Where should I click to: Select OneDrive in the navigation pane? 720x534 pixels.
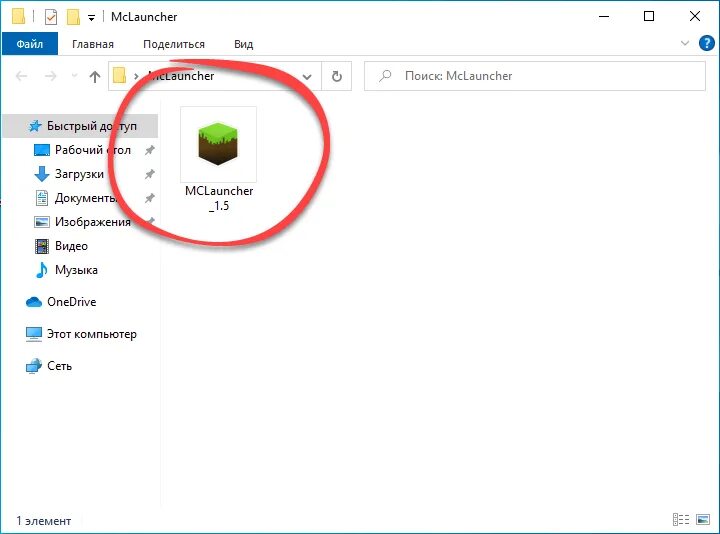coord(72,302)
